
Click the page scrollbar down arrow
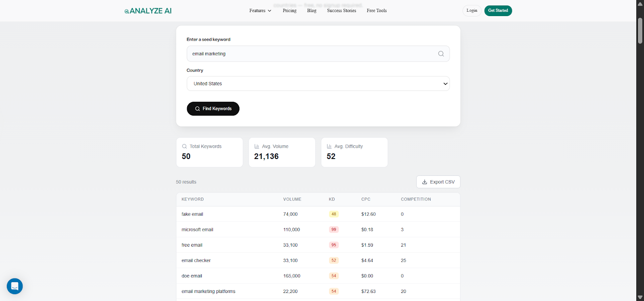(640, 297)
